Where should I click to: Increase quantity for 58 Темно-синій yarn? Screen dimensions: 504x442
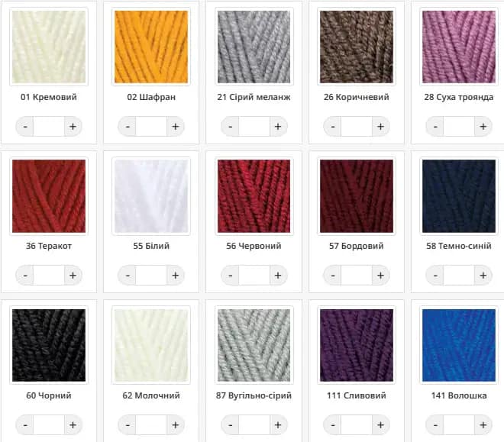click(x=483, y=276)
